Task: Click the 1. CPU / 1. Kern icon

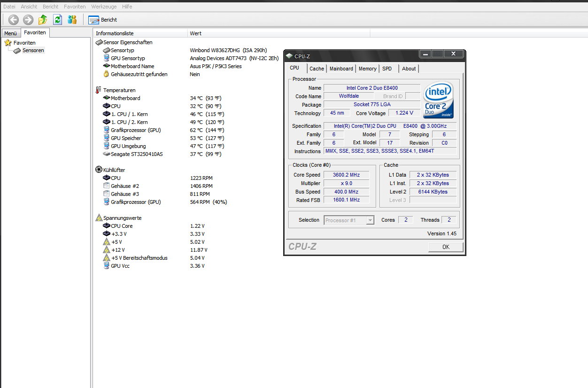Action: click(x=107, y=114)
